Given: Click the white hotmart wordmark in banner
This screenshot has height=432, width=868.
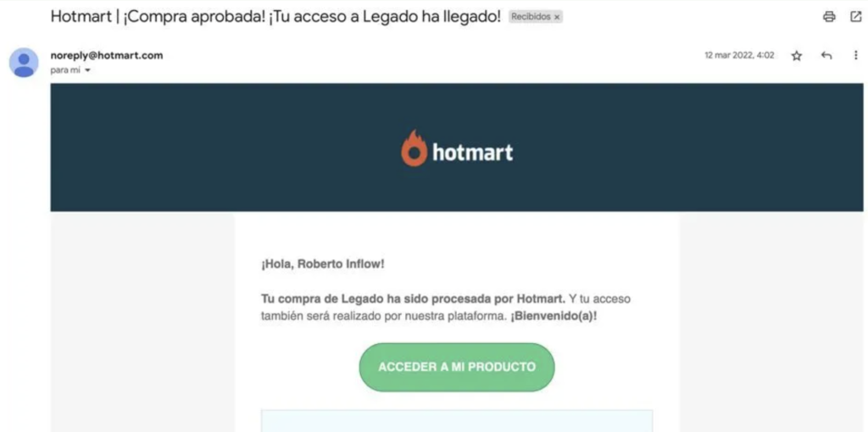Looking at the screenshot, I should click(x=473, y=152).
